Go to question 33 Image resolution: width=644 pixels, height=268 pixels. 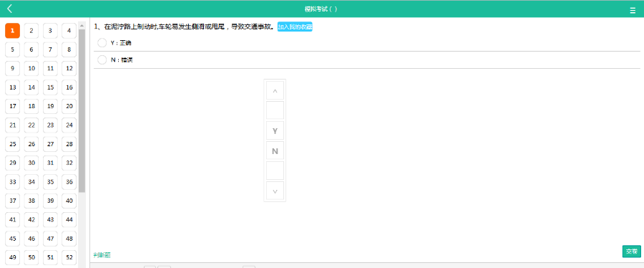pyautogui.click(x=12, y=182)
